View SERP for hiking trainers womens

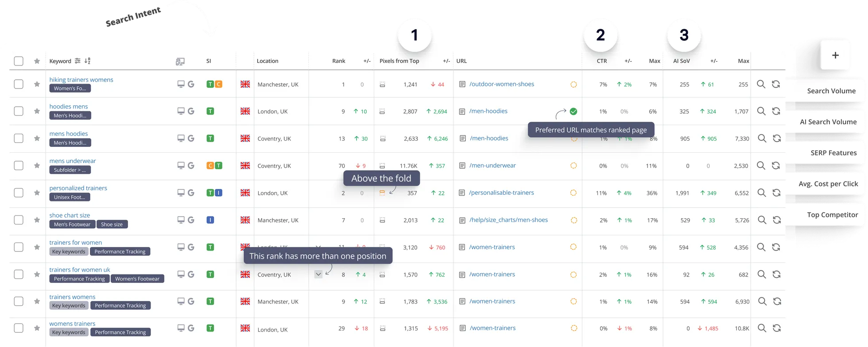pos(761,84)
